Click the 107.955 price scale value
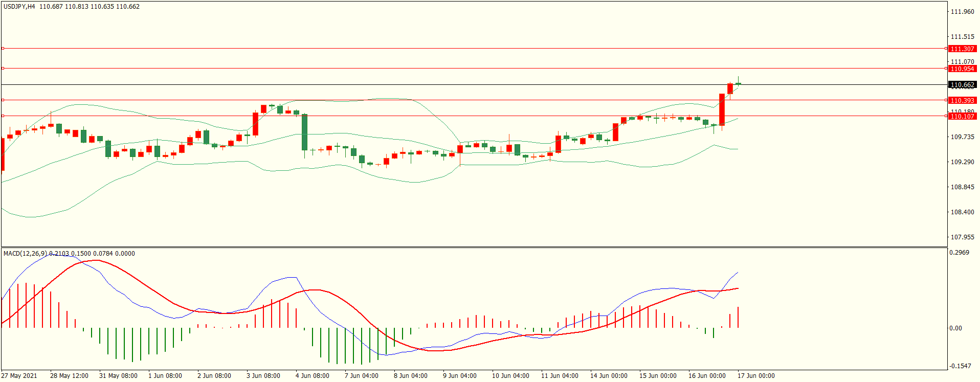The height and width of the screenshot is (382, 980). (x=962, y=237)
